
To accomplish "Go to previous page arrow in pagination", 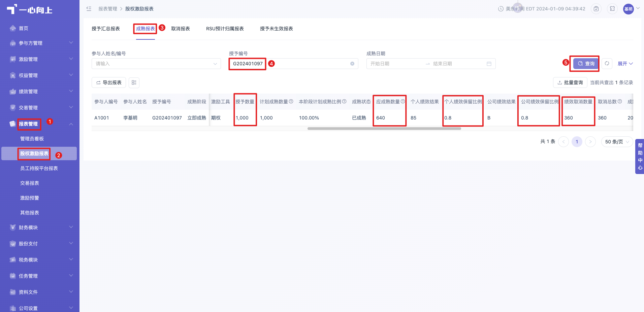I will click(563, 142).
